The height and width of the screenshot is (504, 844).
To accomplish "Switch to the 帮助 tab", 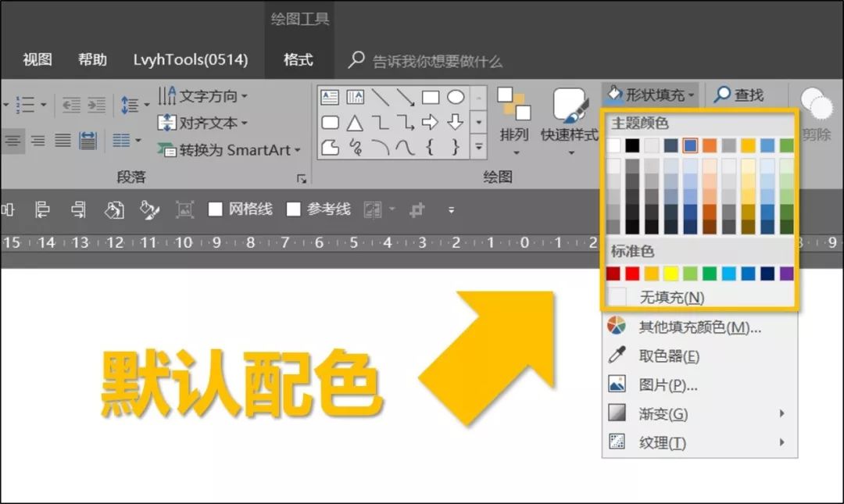I will tap(92, 59).
